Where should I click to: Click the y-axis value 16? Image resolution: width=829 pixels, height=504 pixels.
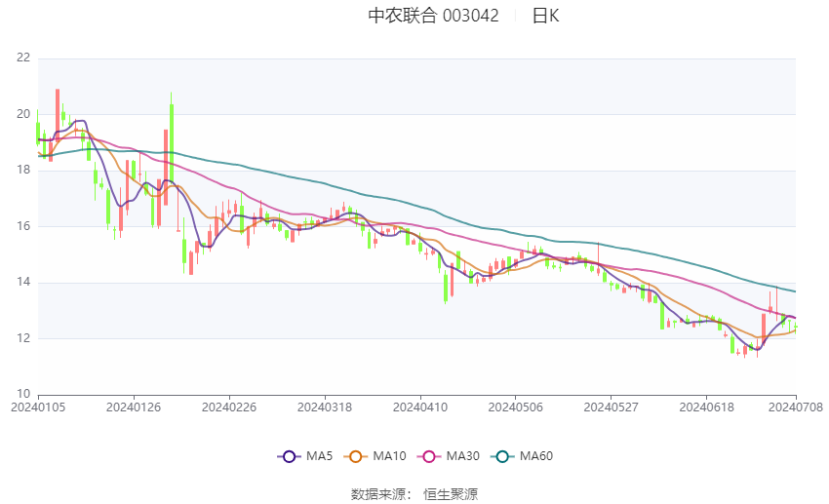(23, 225)
